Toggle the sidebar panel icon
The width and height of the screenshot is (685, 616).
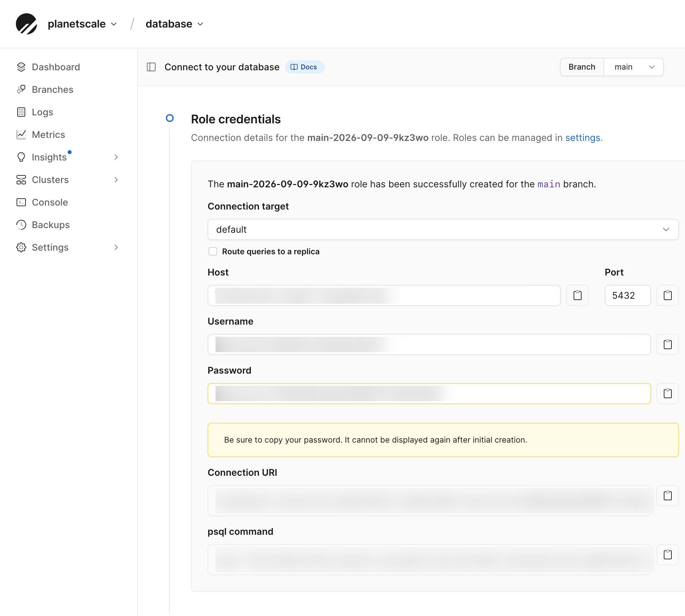pyautogui.click(x=151, y=67)
